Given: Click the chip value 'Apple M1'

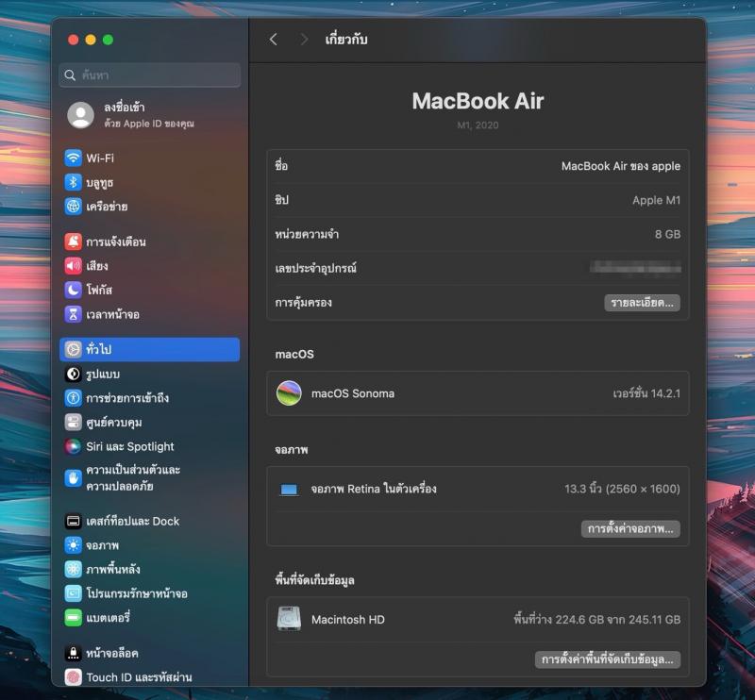Looking at the screenshot, I should (x=656, y=200).
